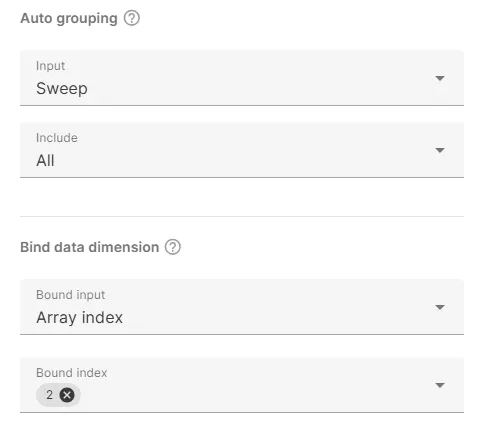Click the Bound input field label
Viewport: 482px width, 430px height.
(71, 295)
